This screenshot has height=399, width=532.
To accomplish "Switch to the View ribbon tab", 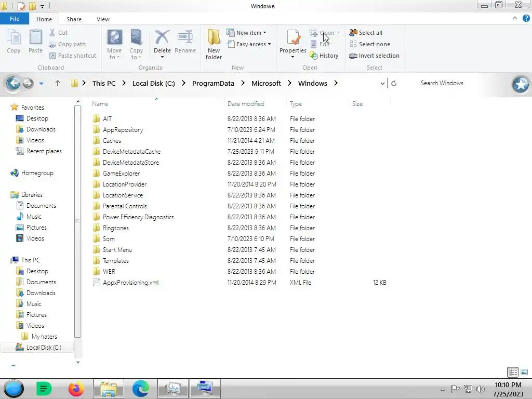I will pyautogui.click(x=103, y=19).
